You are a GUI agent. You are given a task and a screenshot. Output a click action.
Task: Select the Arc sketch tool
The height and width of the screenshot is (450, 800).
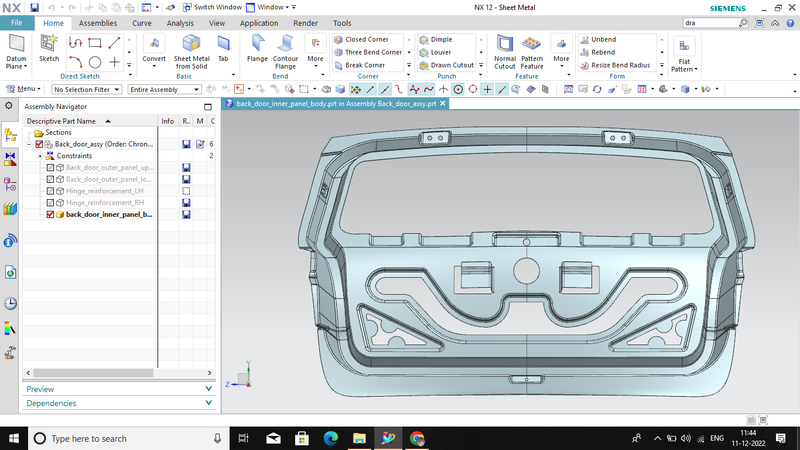click(x=76, y=62)
